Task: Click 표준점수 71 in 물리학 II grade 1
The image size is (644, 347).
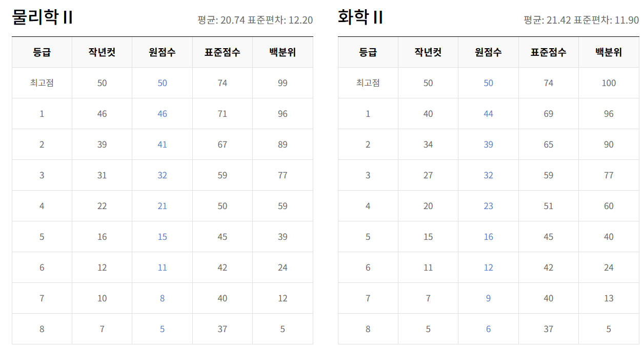Action: click(x=223, y=114)
